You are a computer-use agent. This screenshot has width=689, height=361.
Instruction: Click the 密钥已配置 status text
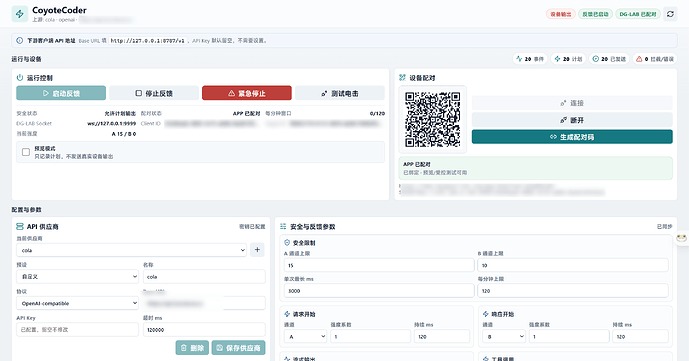coord(252,227)
